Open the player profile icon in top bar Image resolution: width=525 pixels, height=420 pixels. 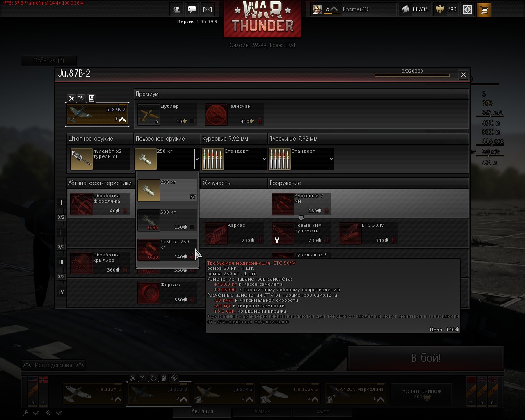click(x=177, y=9)
